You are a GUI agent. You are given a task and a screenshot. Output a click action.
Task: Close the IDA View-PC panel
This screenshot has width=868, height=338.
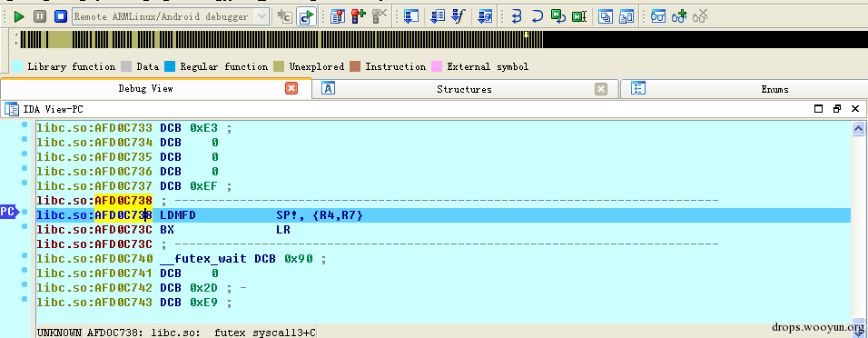(x=855, y=109)
